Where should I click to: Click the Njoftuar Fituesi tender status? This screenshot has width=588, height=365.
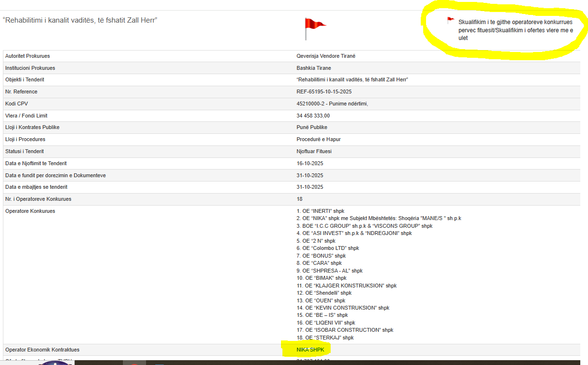pyautogui.click(x=314, y=151)
